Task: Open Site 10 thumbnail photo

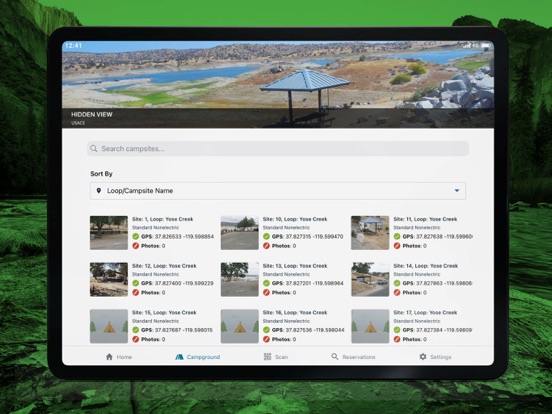Action: coord(239,233)
